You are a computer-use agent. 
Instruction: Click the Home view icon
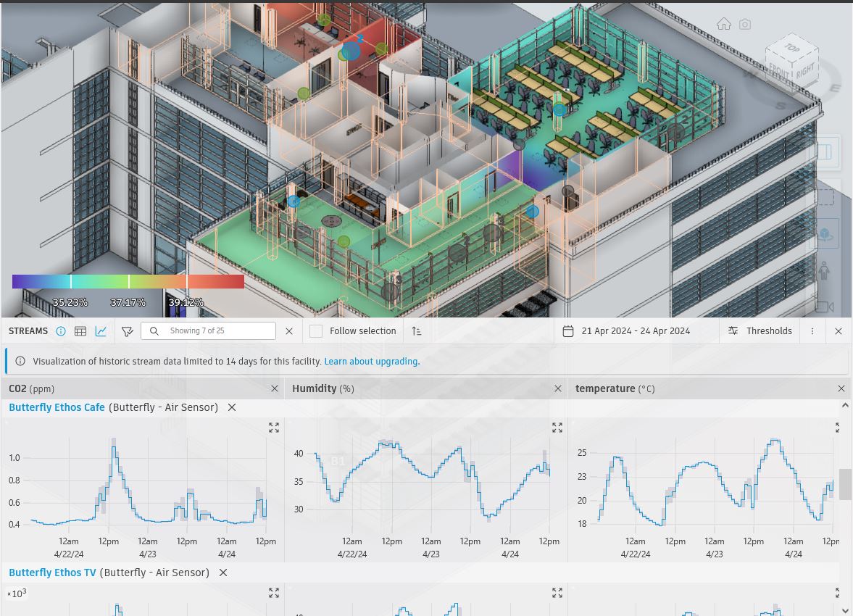coord(723,24)
